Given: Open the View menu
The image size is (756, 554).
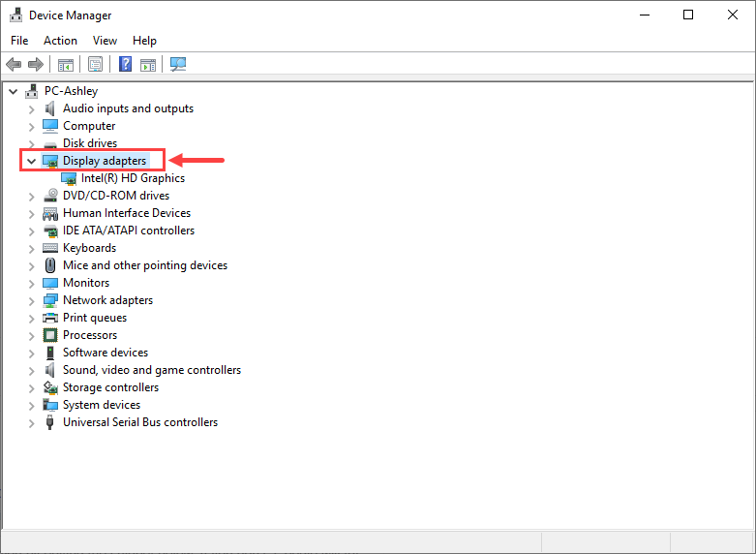Looking at the screenshot, I should 105,41.
